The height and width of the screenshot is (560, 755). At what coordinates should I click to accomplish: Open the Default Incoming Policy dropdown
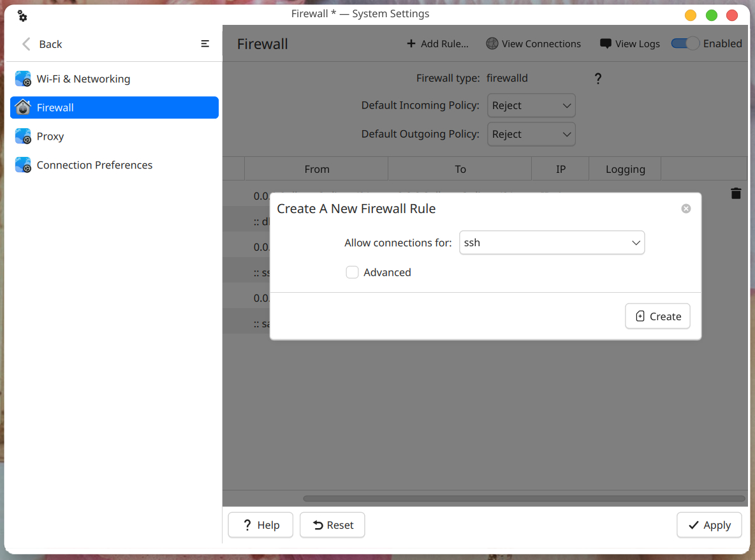pos(531,105)
